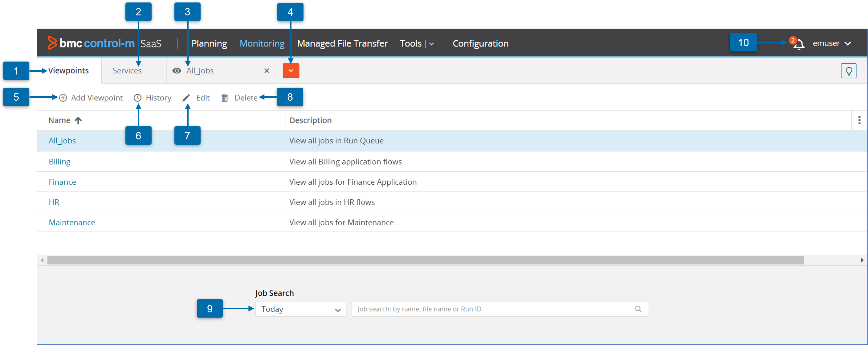Open the Planning menu
The width and height of the screenshot is (868, 345).
pos(209,44)
